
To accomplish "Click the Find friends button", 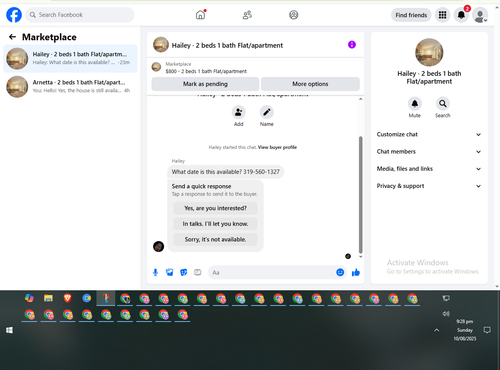I will pos(411,15).
